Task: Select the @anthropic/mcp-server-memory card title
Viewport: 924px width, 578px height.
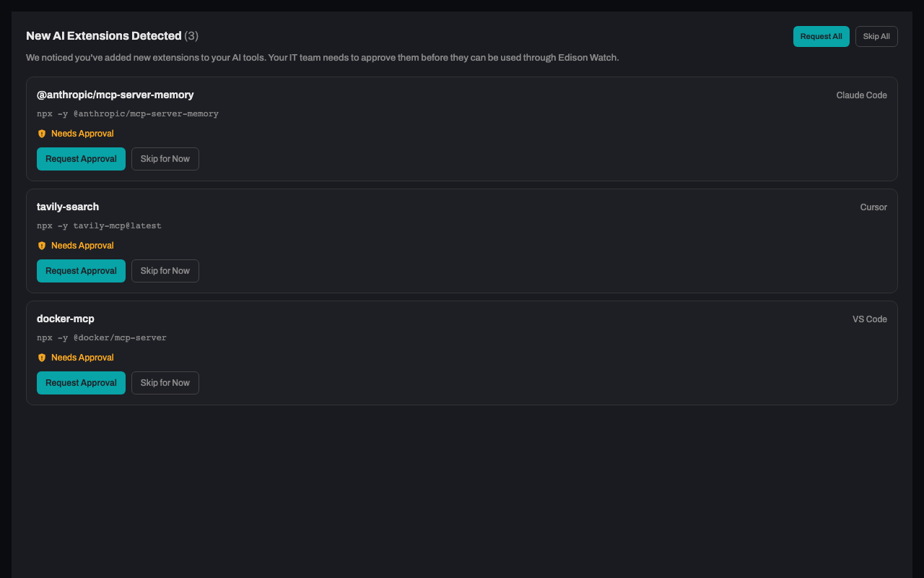Action: pyautogui.click(x=115, y=95)
